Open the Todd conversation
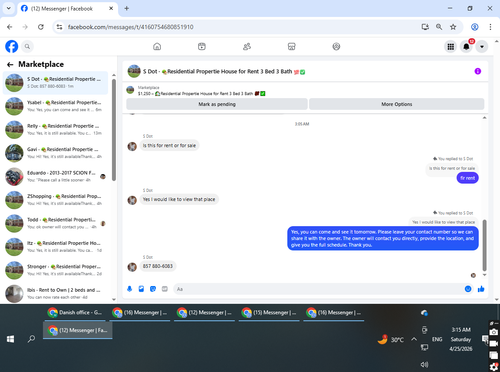Viewport: 500px width, 372px height. tap(55, 223)
